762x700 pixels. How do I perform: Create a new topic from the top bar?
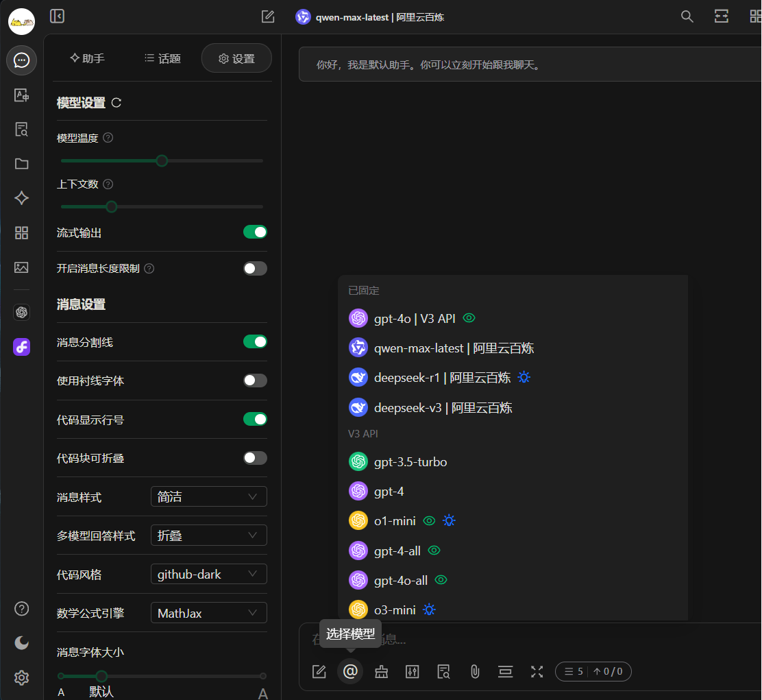point(268,16)
